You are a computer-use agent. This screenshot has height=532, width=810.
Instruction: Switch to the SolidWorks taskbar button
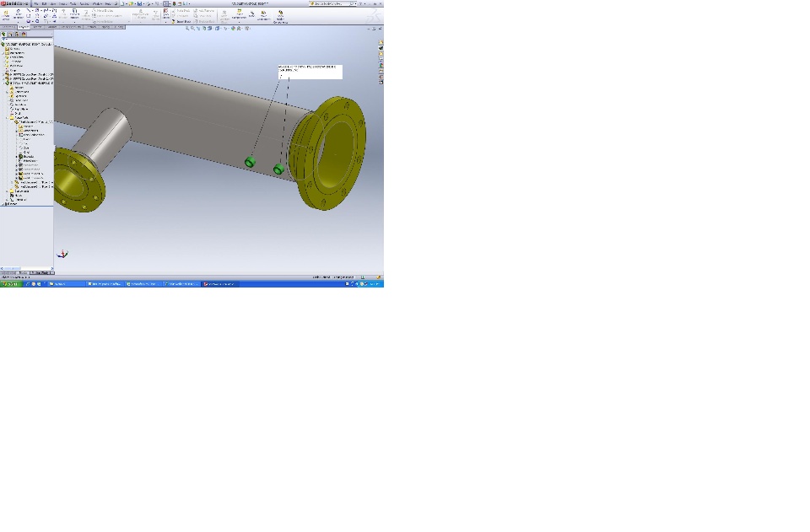pyautogui.click(x=220, y=284)
